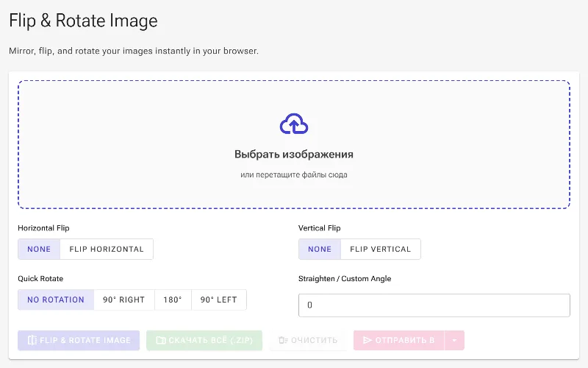Click the "Mirror, flip, and rotate" description text
Screen dimensions: 588x368
134,51
